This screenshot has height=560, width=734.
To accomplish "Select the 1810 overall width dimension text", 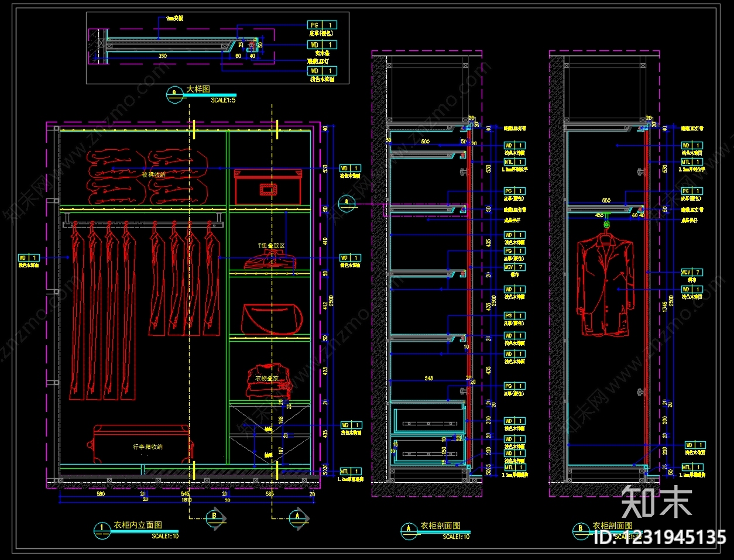I will tap(186, 500).
